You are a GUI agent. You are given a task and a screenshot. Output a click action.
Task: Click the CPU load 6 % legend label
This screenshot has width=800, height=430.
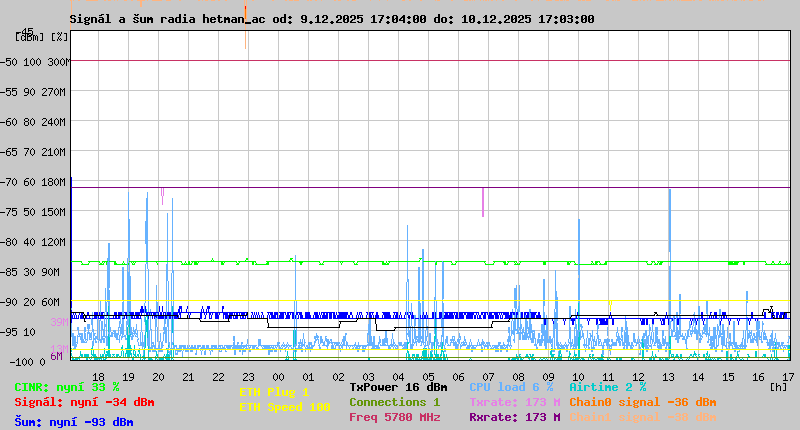click(x=511, y=387)
